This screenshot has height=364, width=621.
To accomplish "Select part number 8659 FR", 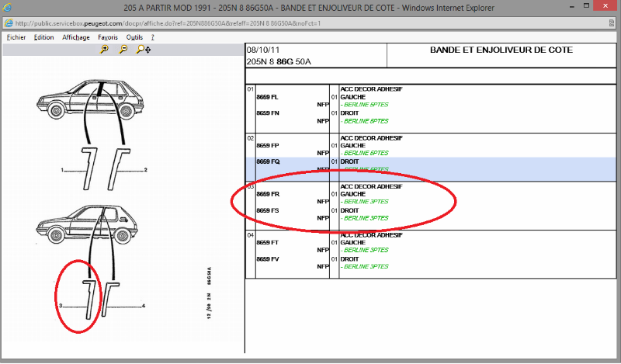I will pos(268,194).
